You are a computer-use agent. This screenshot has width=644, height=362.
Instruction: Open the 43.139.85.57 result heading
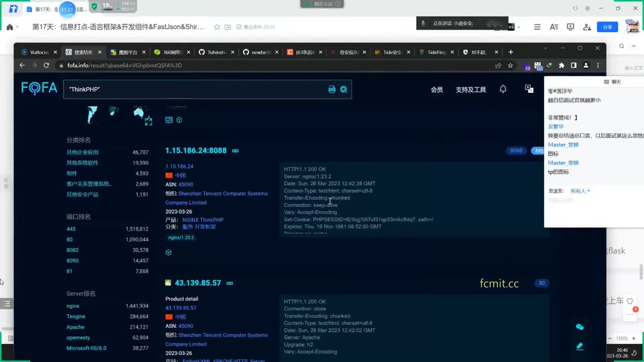(198, 283)
